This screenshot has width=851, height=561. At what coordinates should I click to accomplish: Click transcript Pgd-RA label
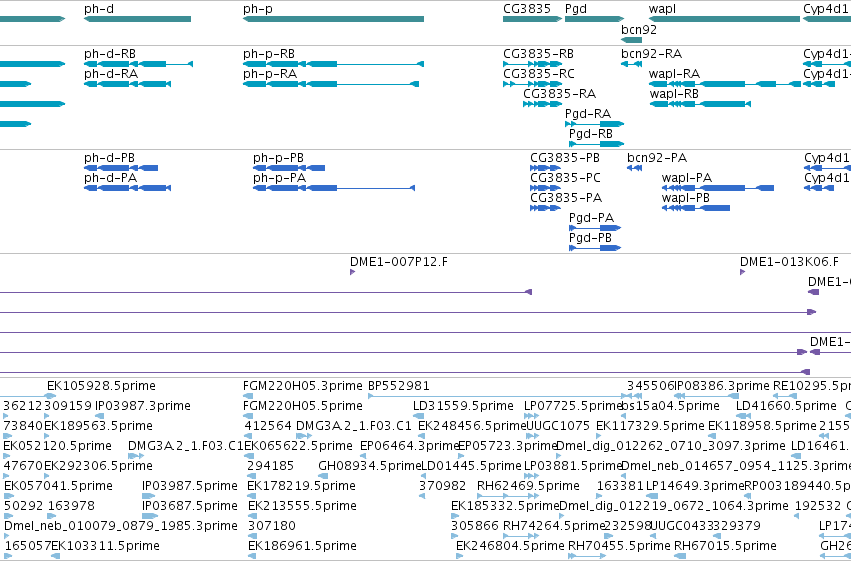point(588,114)
